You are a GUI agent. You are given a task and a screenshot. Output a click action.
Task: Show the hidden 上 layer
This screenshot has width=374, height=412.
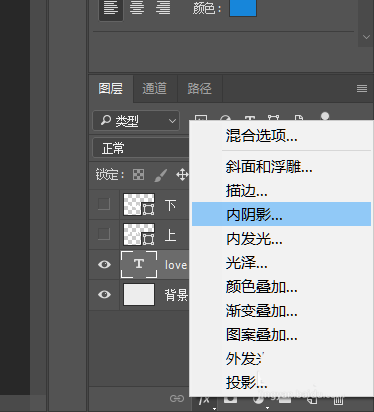(104, 234)
